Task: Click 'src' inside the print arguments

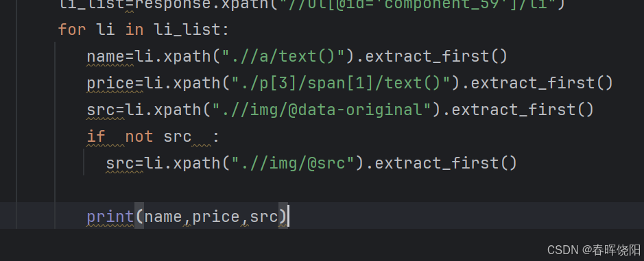Action: 264,216
